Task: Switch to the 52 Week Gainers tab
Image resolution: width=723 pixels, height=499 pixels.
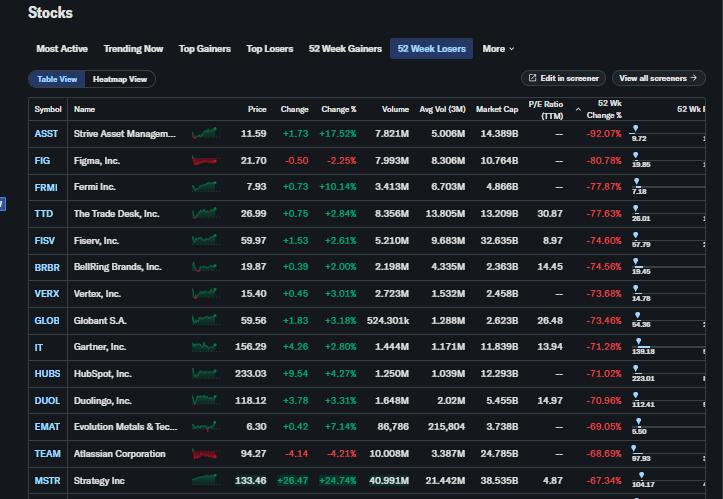Action: (x=345, y=49)
